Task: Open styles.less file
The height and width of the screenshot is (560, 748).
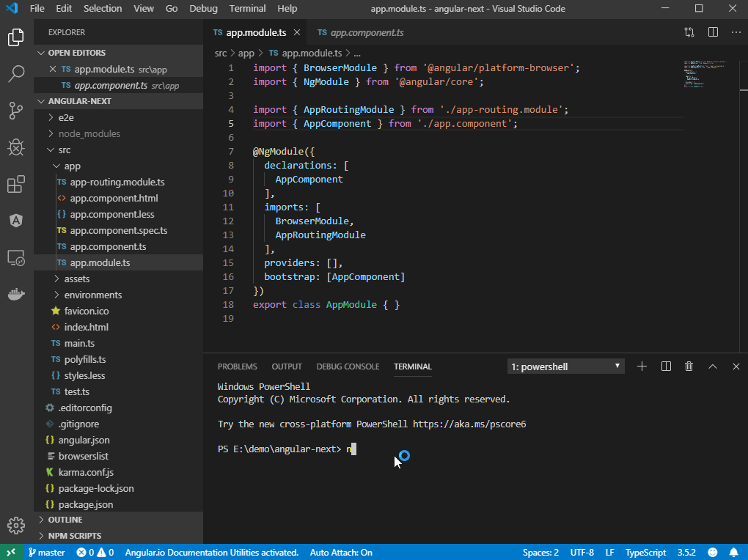Action: click(x=118, y=375)
